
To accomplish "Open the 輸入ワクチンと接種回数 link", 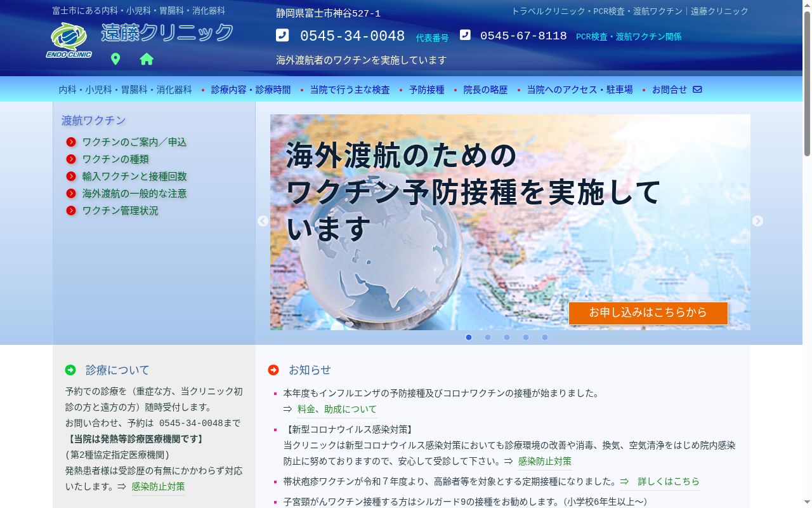I will [x=134, y=176].
